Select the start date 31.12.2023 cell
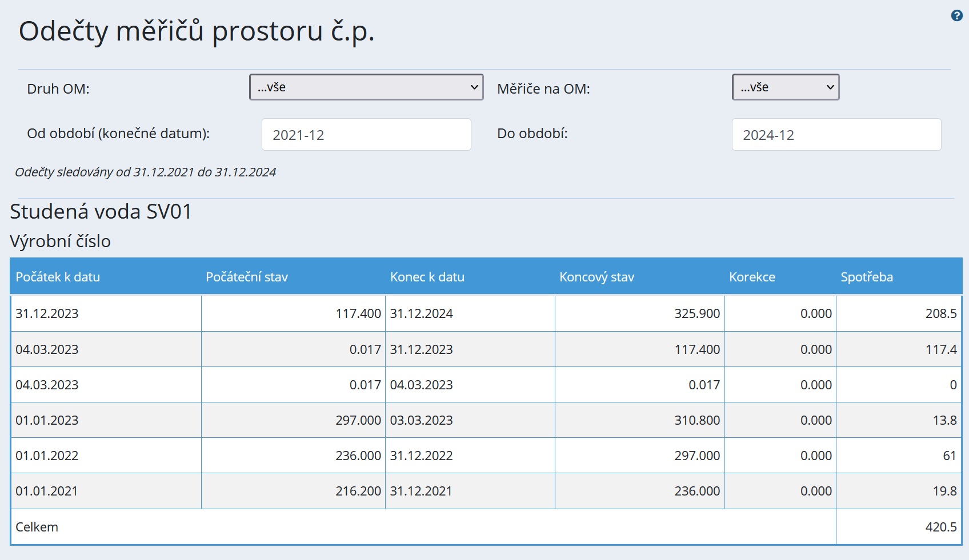Viewport: 969px width, 560px height. point(47,313)
